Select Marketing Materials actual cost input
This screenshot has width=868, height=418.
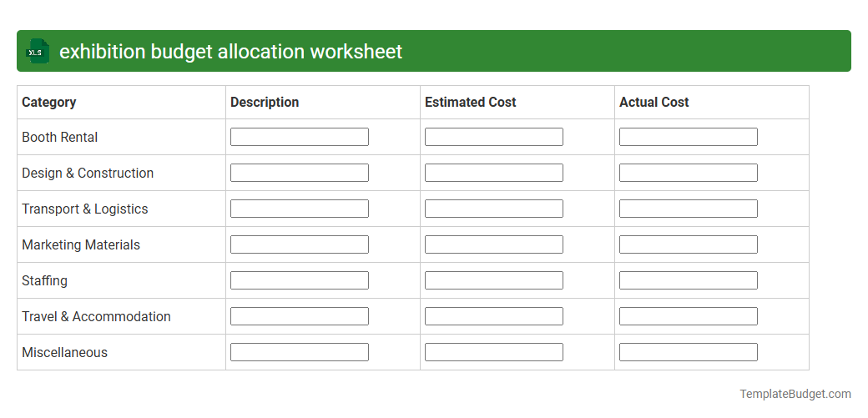(688, 244)
